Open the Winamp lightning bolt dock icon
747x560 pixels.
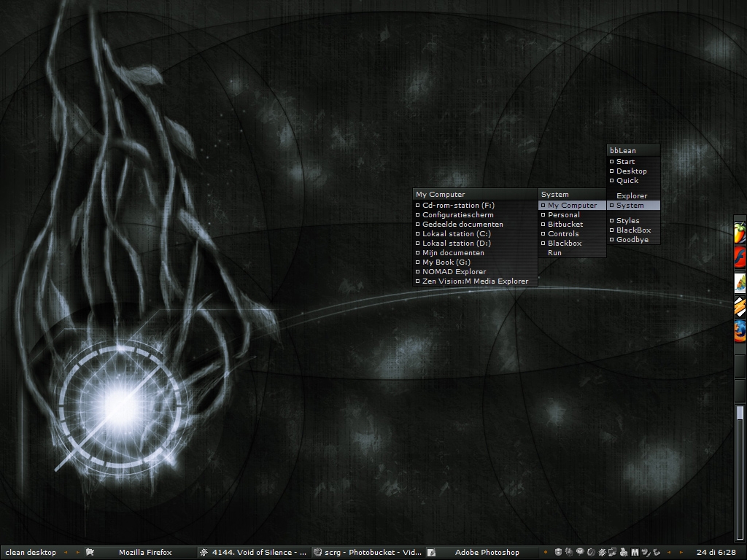click(740, 306)
